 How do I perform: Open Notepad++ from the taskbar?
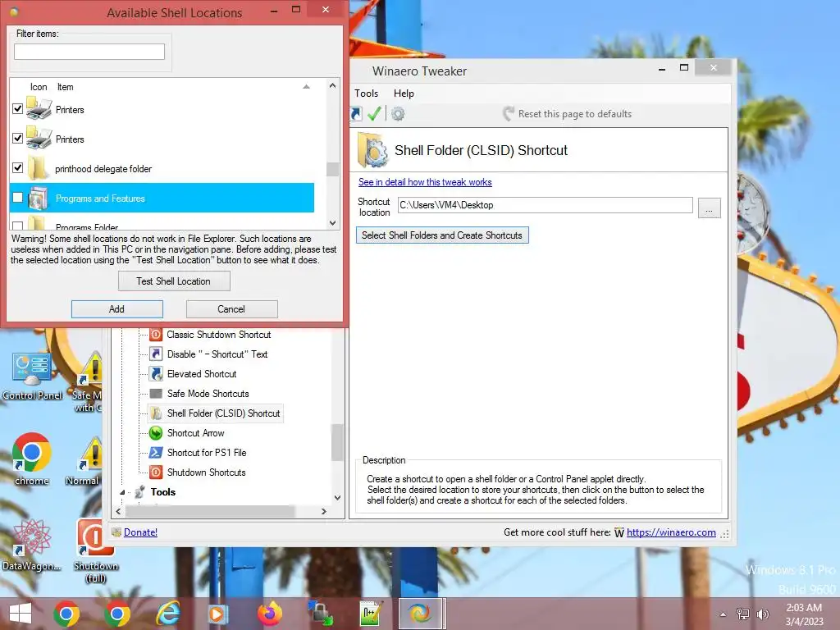coord(372,614)
